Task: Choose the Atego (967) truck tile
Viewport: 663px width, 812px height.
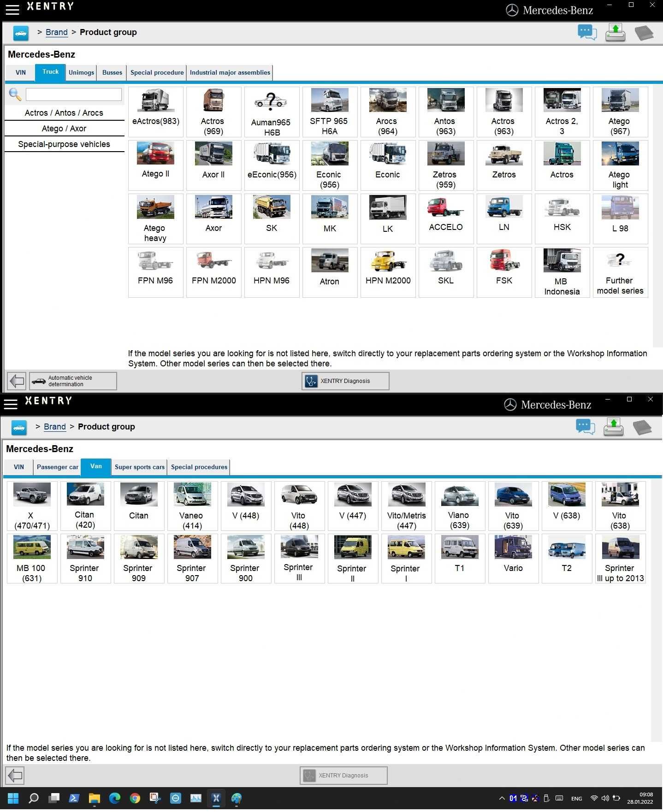Action: pyautogui.click(x=621, y=112)
